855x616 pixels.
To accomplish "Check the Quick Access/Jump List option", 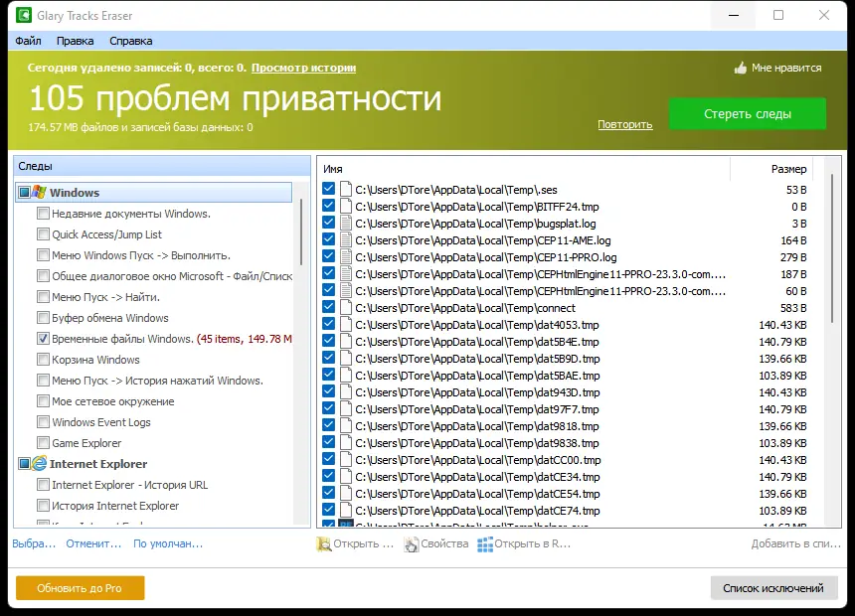I will (43, 233).
